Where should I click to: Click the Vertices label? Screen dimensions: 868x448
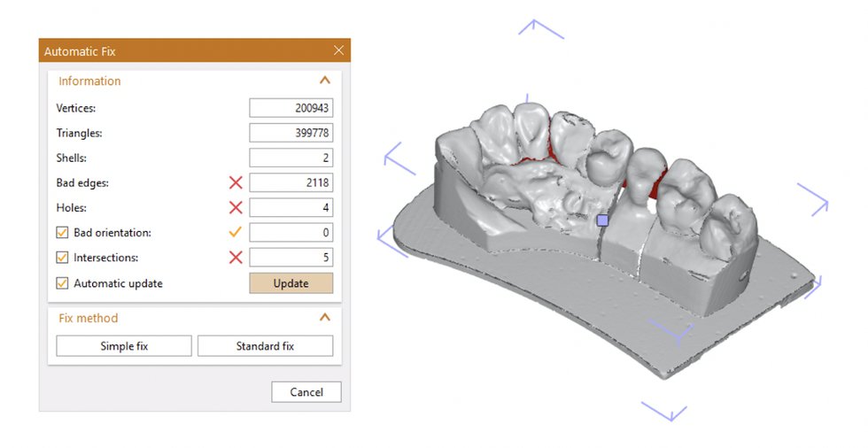76,108
